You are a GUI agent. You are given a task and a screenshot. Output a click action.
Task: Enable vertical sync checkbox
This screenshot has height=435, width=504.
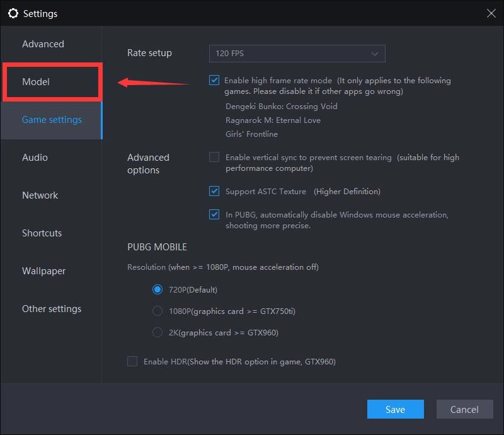(x=215, y=157)
